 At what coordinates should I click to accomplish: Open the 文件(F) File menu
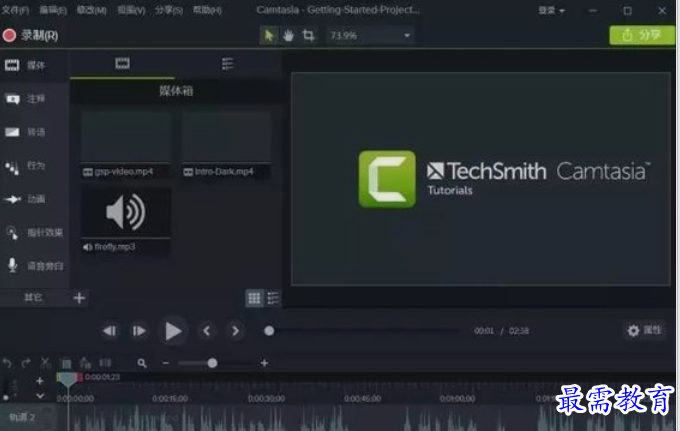14,10
